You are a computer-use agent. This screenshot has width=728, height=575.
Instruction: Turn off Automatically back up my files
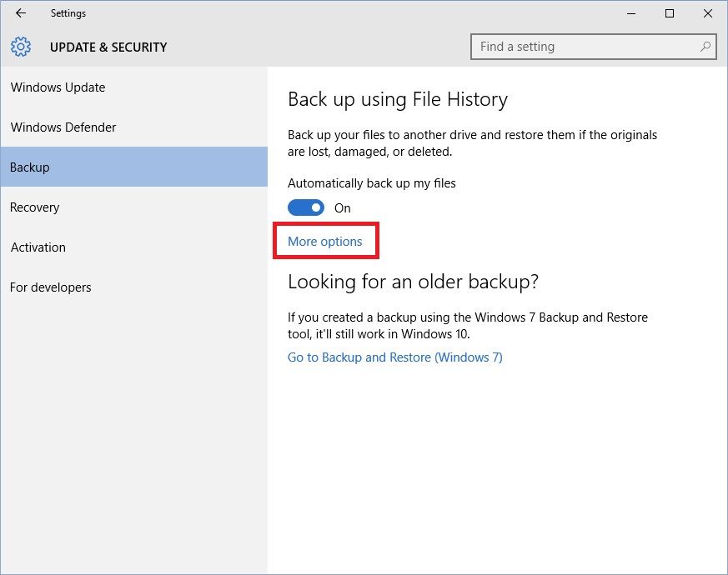coord(306,207)
